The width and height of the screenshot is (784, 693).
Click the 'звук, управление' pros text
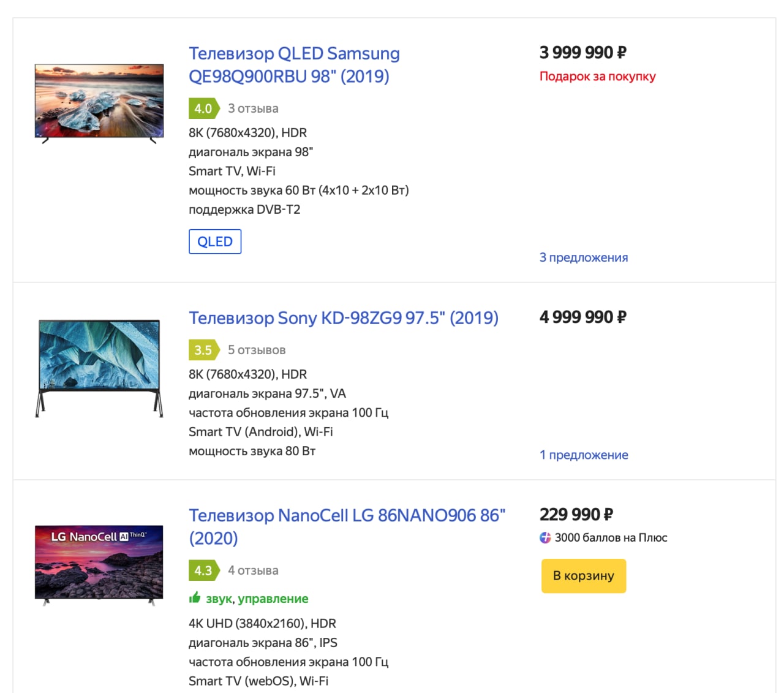point(257,599)
